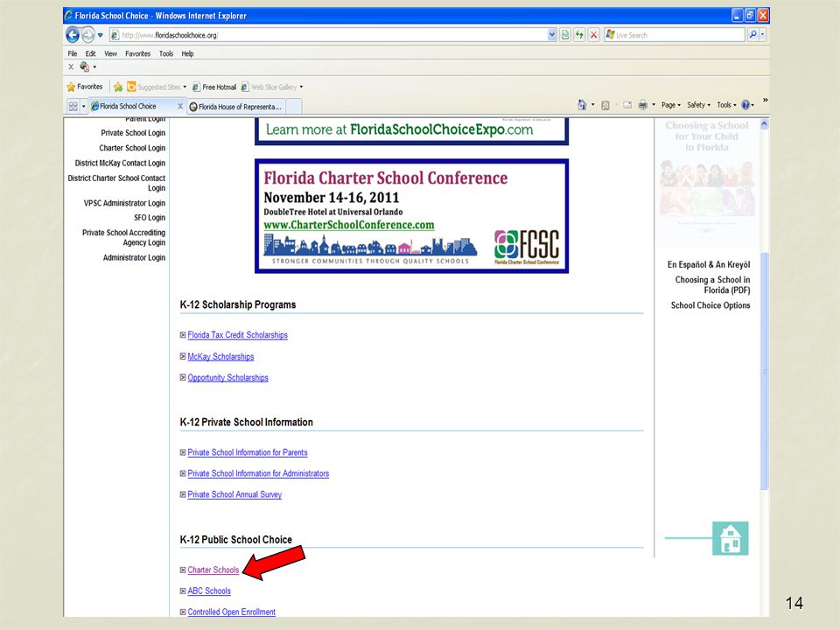This screenshot has height=630, width=840.
Task: Click the SFO Login link
Action: [150, 218]
